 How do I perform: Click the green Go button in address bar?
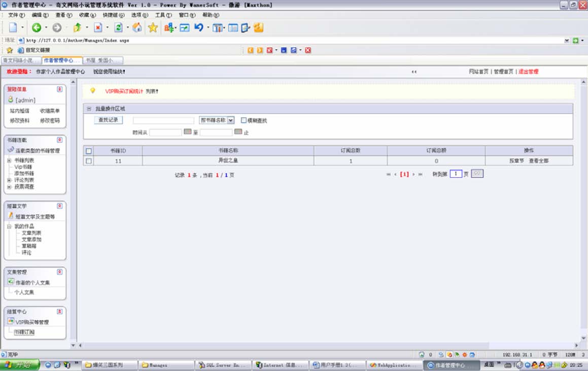(x=576, y=40)
